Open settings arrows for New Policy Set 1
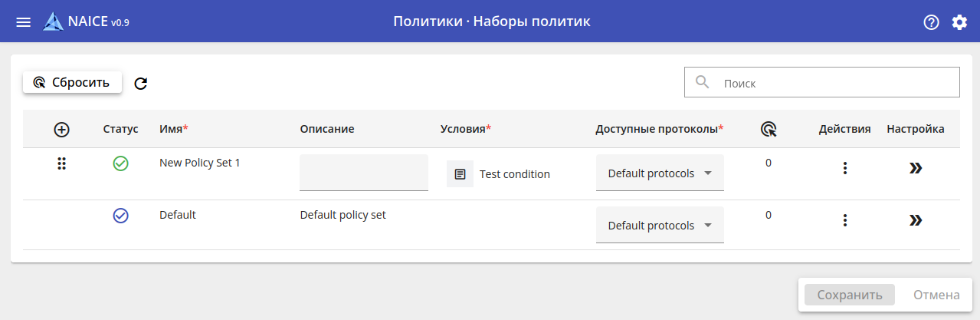 pos(915,168)
